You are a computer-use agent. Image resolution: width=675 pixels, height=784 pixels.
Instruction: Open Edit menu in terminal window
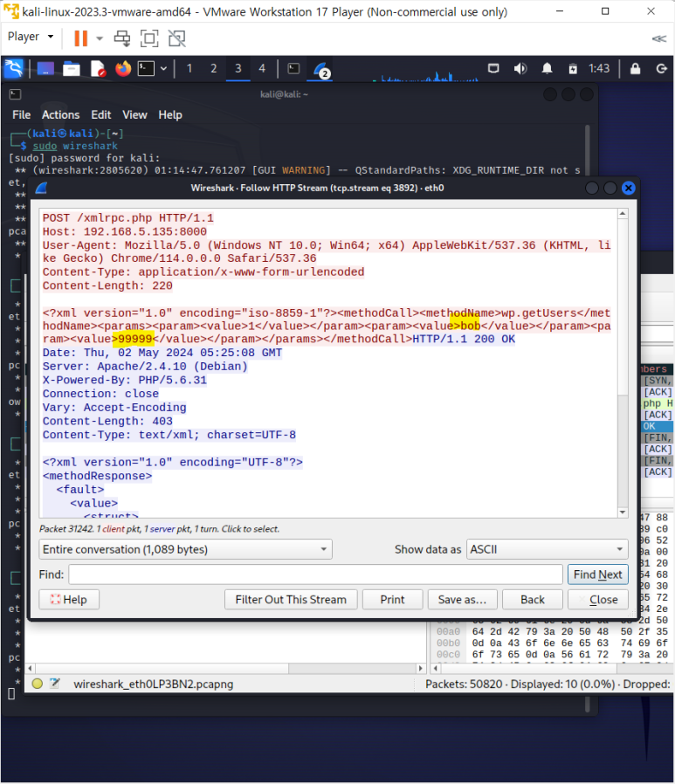[101, 115]
